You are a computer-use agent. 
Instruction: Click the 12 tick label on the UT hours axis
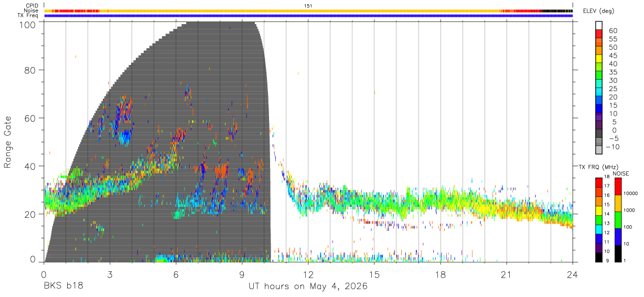308,275
